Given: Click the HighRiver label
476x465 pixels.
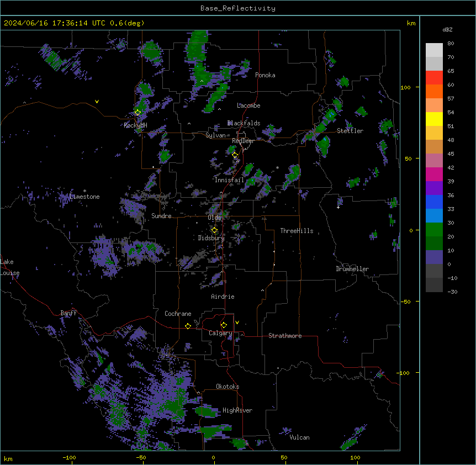Looking at the screenshot, I should click(237, 410).
